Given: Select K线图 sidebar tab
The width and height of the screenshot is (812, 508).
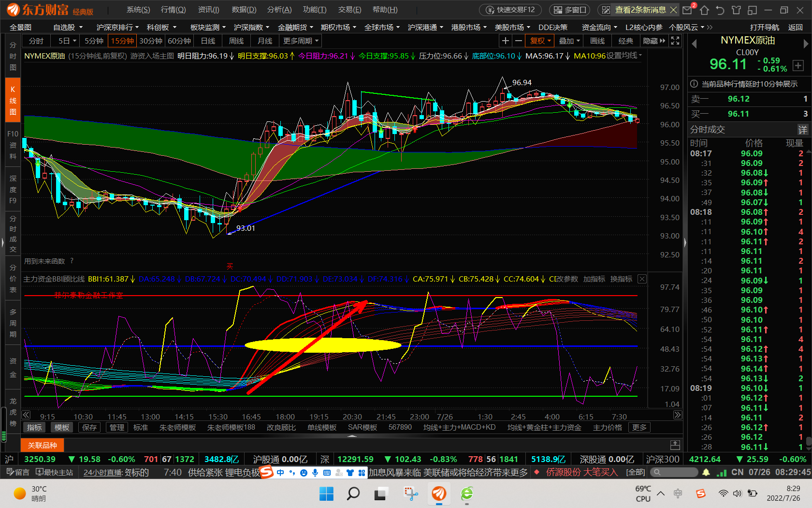Looking at the screenshot, I should pyautogui.click(x=13, y=101).
